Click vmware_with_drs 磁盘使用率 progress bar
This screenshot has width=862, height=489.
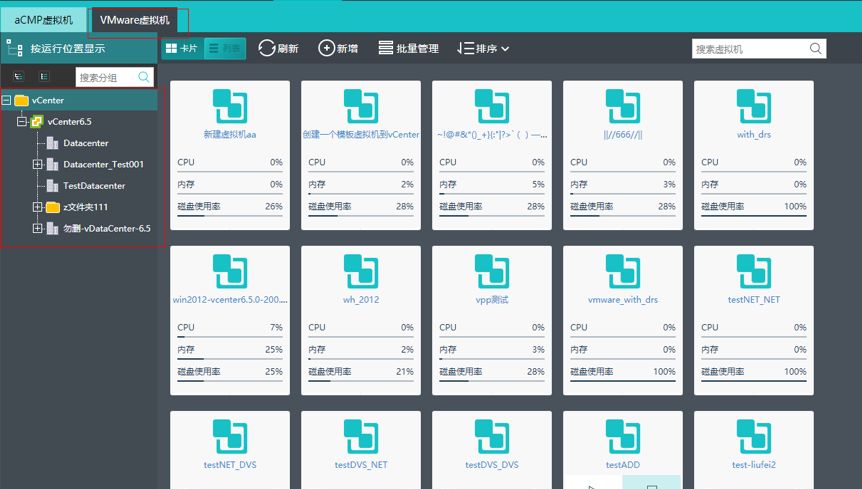pyautogui.click(x=623, y=381)
